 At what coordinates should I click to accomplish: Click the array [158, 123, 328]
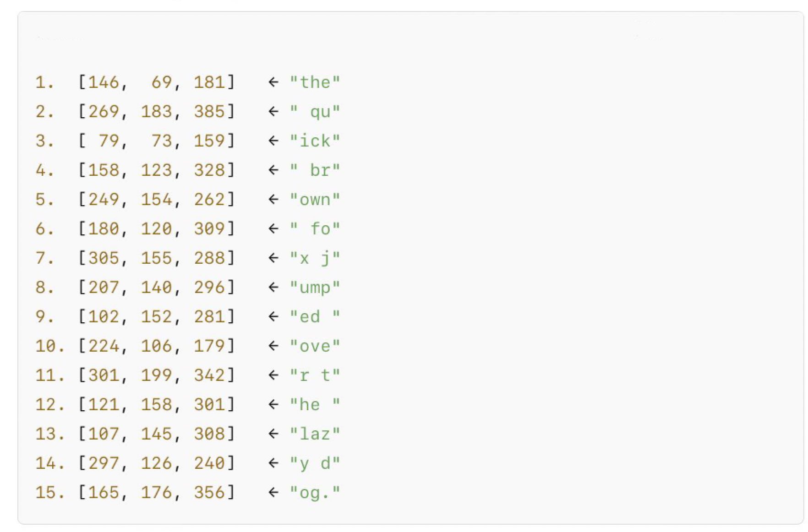click(156, 170)
